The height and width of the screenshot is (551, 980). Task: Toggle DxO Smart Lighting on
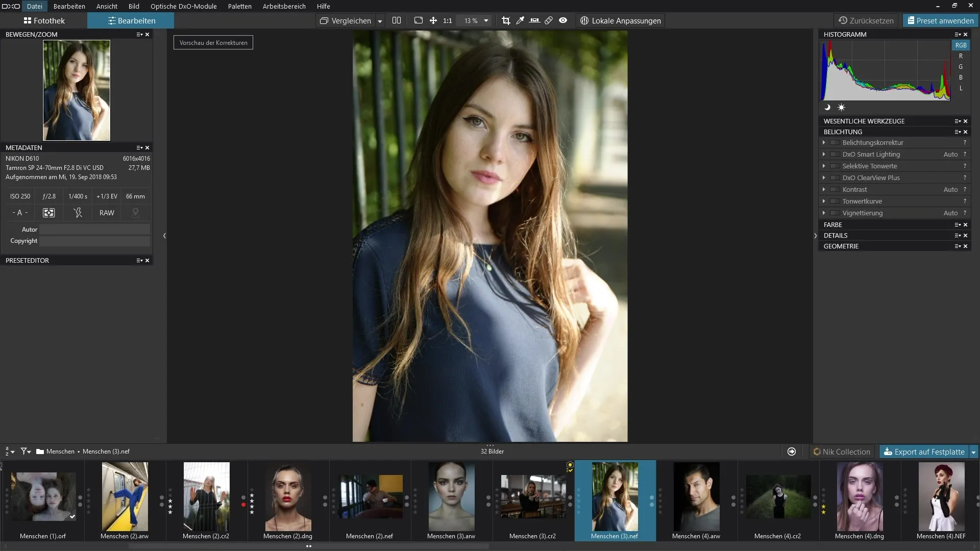[835, 154]
